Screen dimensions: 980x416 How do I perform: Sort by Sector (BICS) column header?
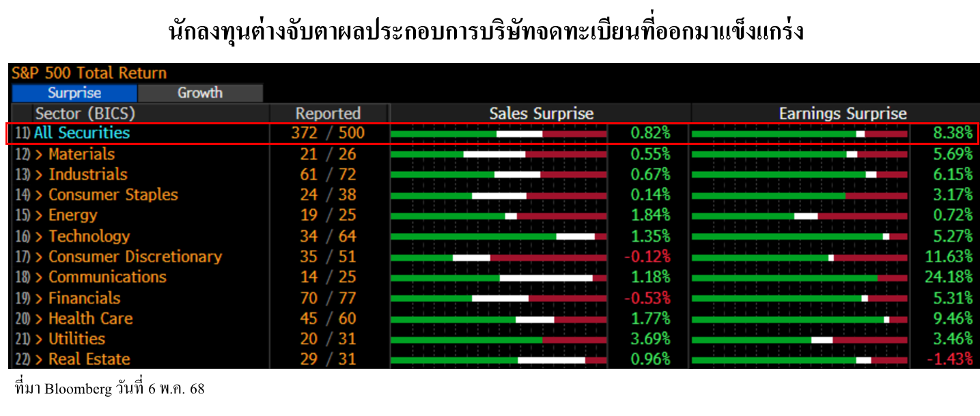coord(85,113)
